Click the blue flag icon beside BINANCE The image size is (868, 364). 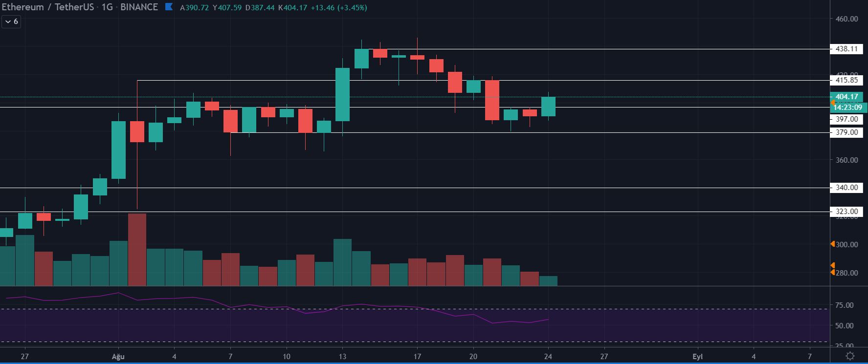point(169,7)
